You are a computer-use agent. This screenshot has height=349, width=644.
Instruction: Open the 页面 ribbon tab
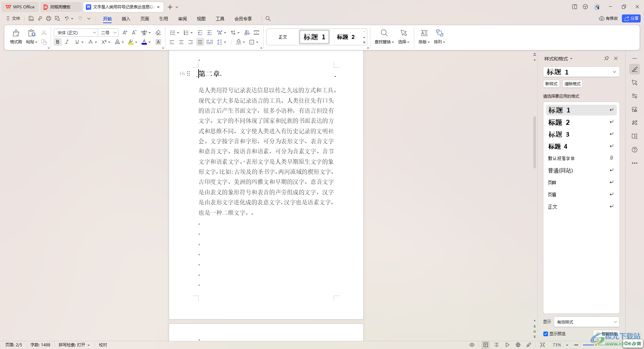(x=145, y=19)
